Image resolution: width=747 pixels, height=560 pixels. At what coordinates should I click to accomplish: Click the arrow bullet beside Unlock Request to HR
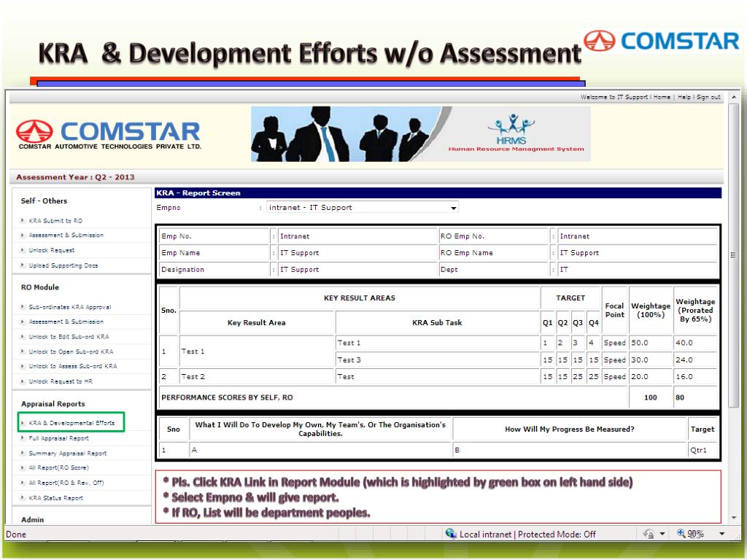[23, 381]
